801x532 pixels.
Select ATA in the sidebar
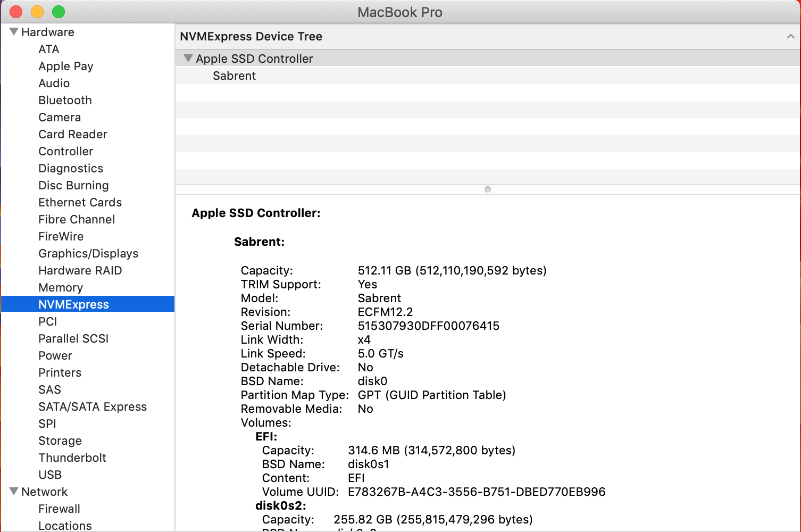pos(49,49)
